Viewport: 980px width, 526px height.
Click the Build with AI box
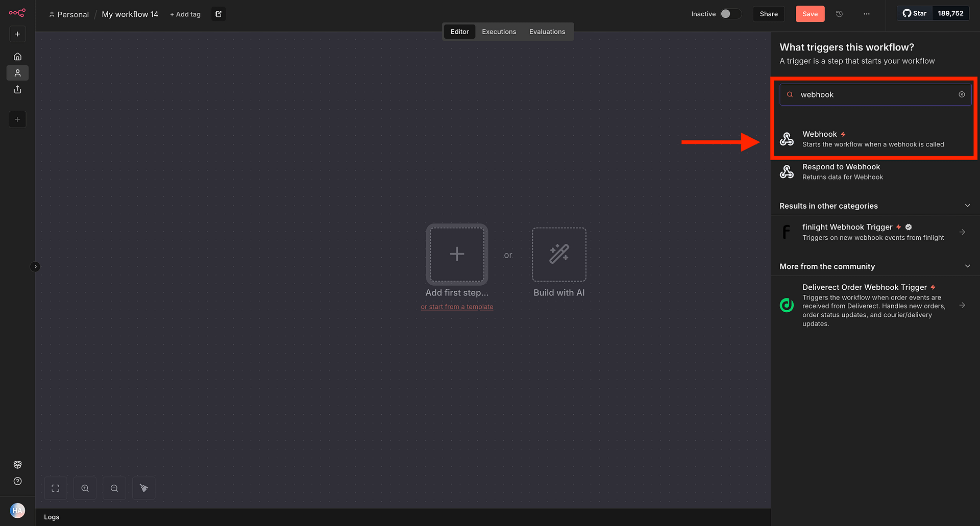[559, 254]
